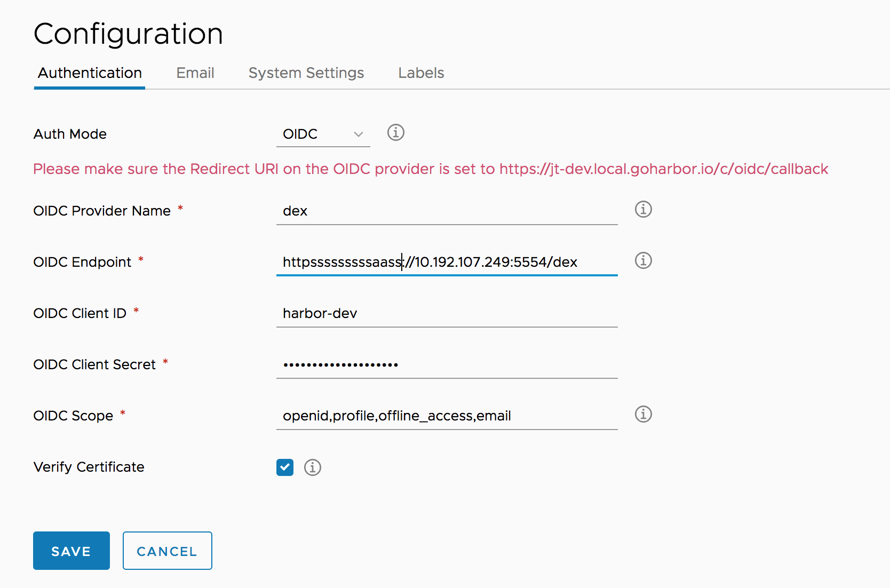Click into the OIDC Endpoint field

[x=447, y=262]
